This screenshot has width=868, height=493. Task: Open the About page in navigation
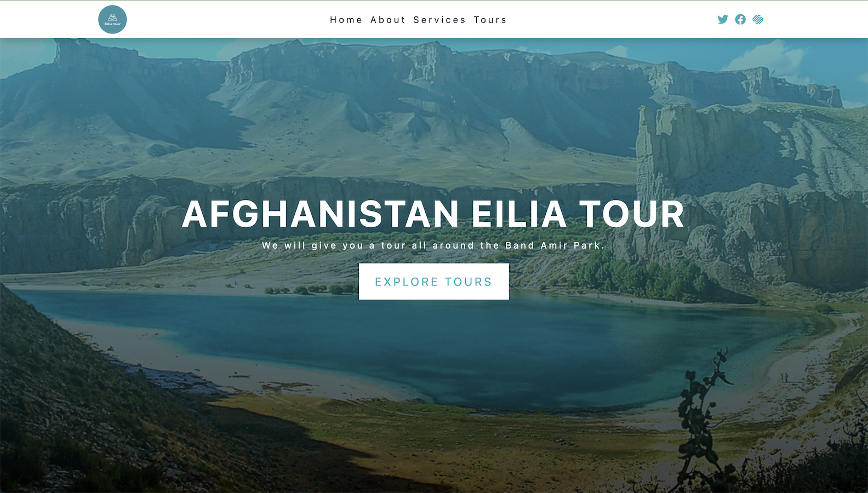coord(388,20)
